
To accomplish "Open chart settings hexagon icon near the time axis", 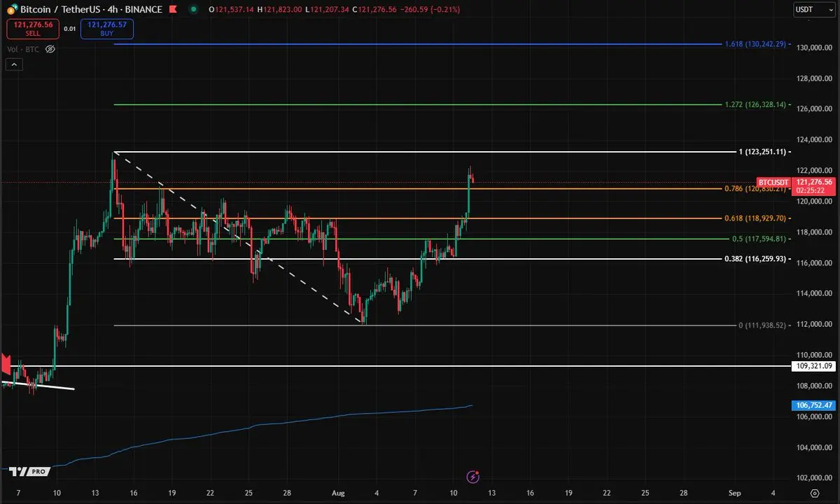I will tap(815, 493).
